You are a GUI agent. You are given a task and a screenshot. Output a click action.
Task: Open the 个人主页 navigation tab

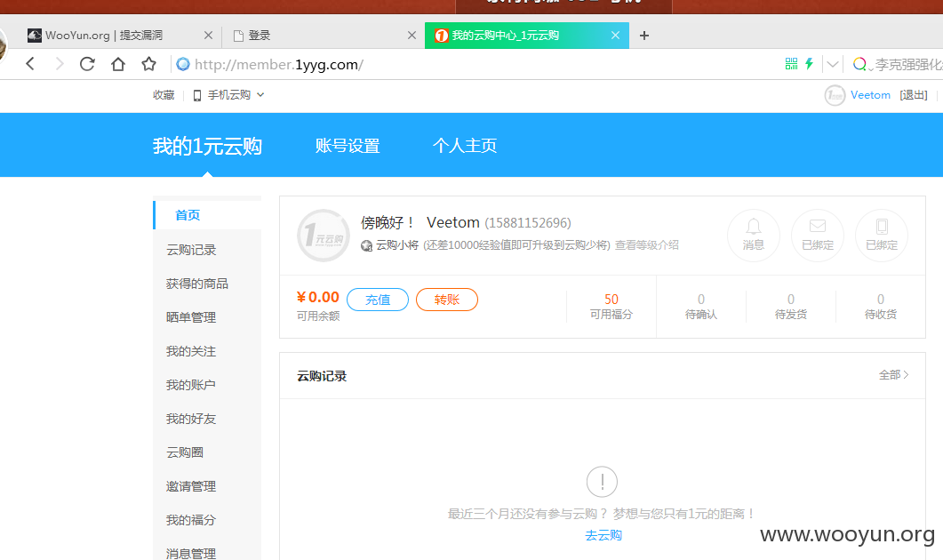(465, 146)
